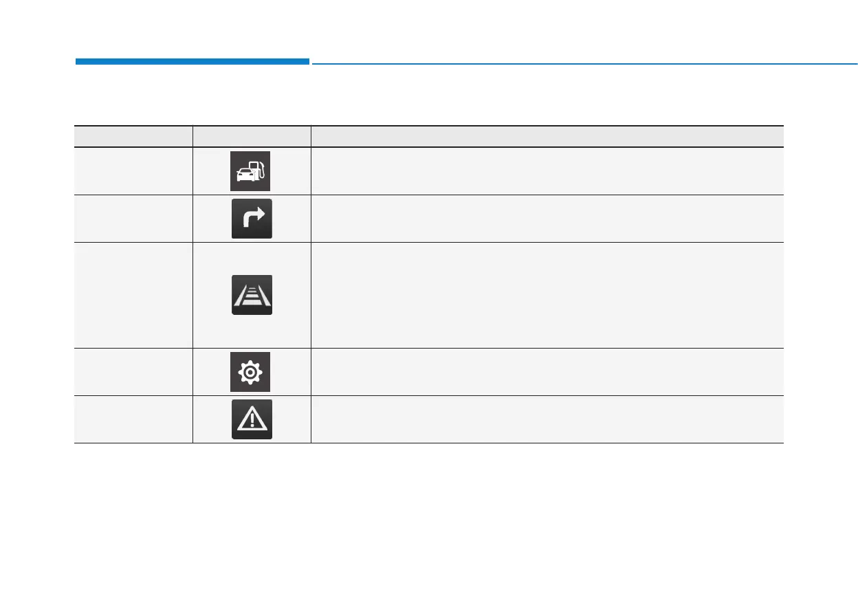
Task: Select empty description cell beside turn arrow icon
Action: tap(547, 219)
